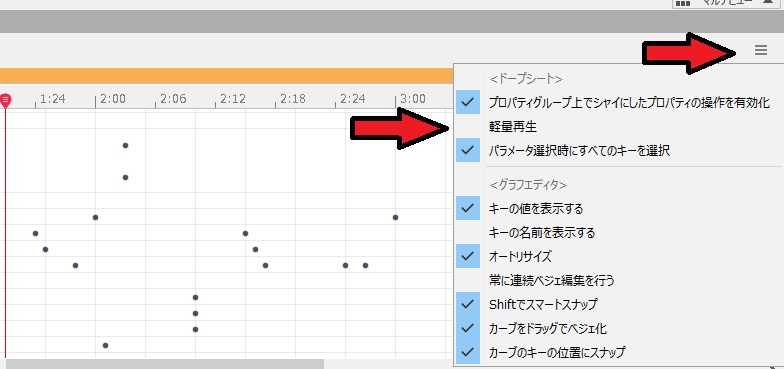The height and width of the screenshot is (369, 784).
Task: Click the red playhead marker
Action: point(6,100)
